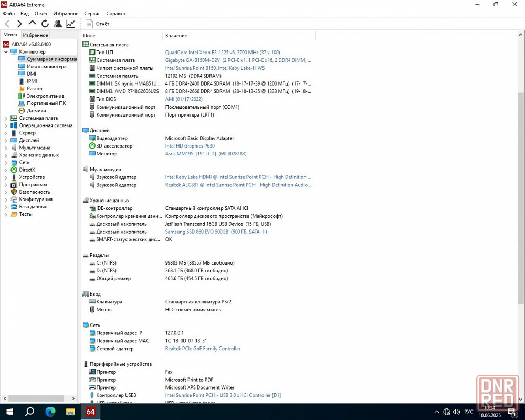Screen dimensions: 525x420
Task: Open QuadCore Intel Xeon E3-1225 v6 link
Action: [x=223, y=52]
